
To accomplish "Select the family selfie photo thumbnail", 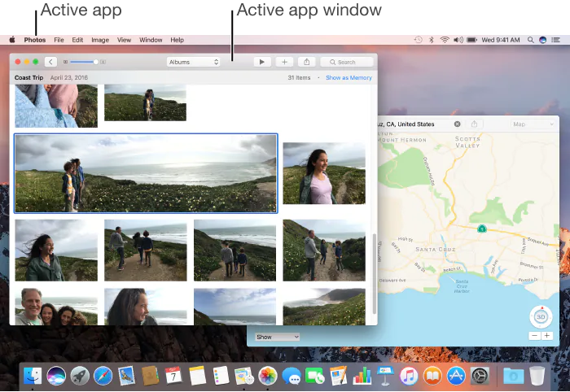I will pyautogui.click(x=56, y=307).
